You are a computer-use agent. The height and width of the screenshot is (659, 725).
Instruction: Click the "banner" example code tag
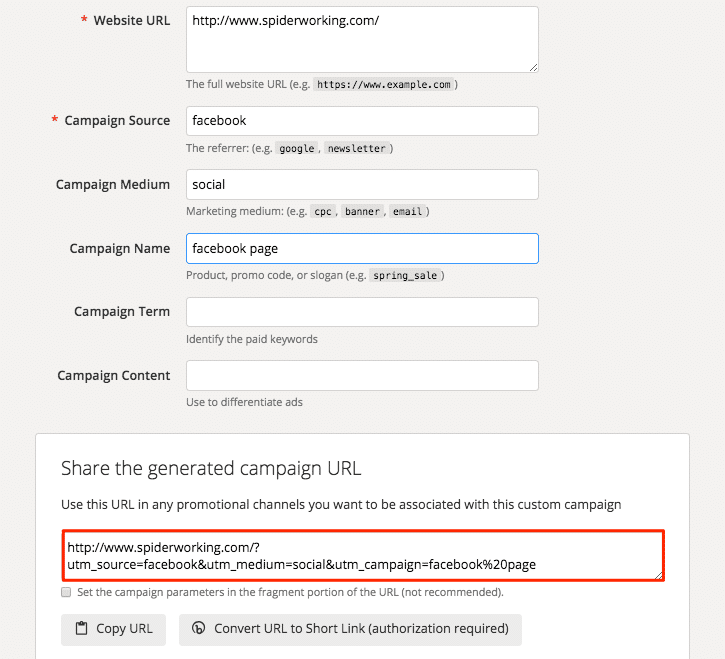tap(362, 212)
